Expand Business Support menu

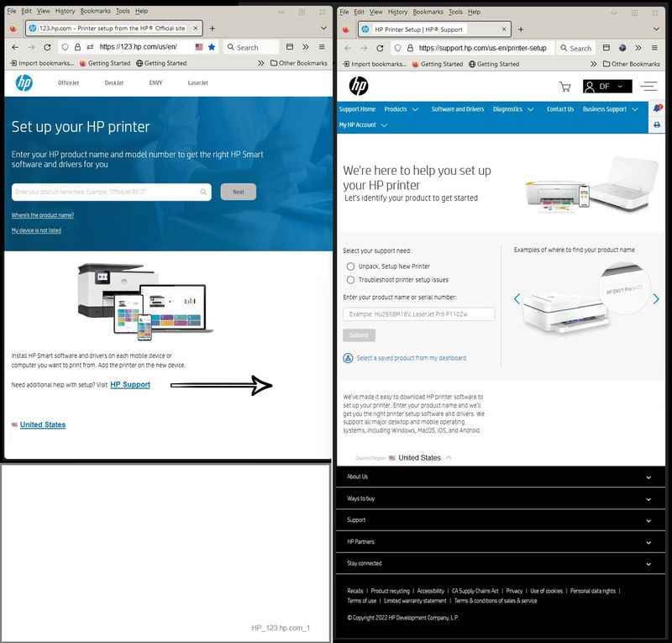[611, 109]
